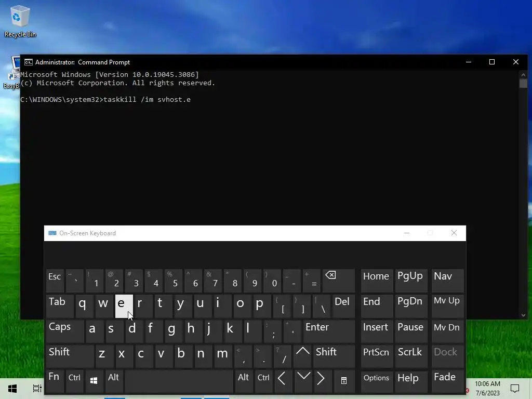
Task: Tap the End key
Action: tap(377, 306)
